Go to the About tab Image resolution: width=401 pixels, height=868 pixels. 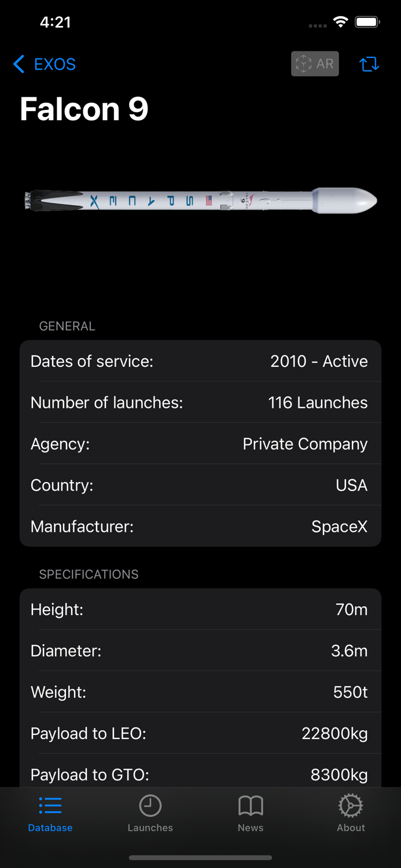351,813
